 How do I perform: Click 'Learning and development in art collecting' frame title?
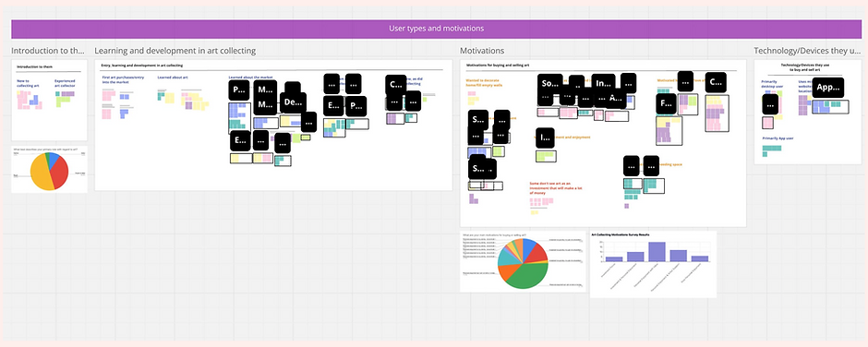(175, 51)
